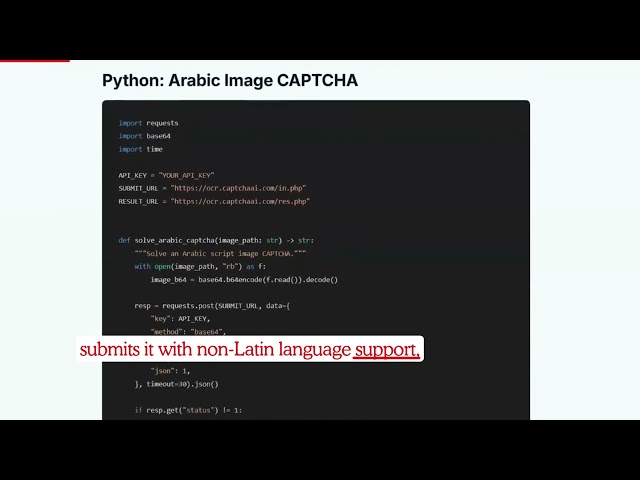Click the SUBMIT_URL assignment line
This screenshot has height=480, width=640.
(212, 188)
